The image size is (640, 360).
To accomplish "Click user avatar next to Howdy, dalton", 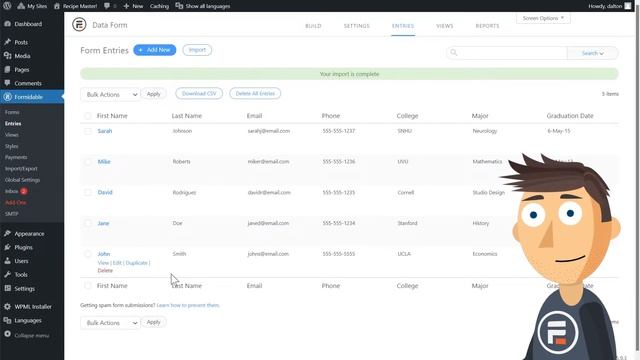I will [x=627, y=6].
